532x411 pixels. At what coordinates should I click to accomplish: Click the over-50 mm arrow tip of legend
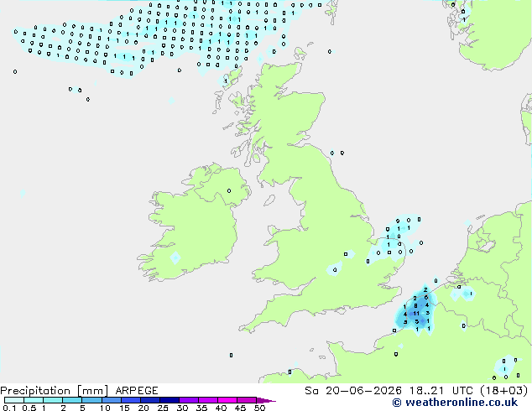click(x=266, y=400)
